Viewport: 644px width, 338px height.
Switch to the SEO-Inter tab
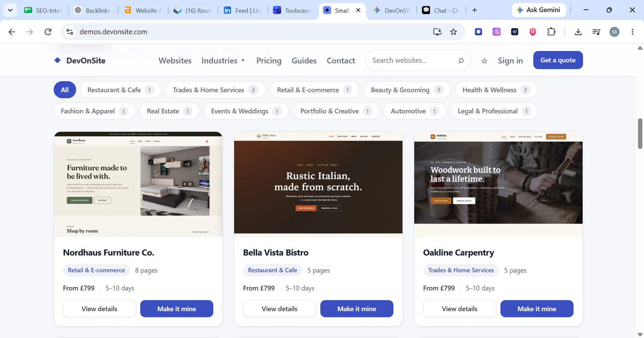click(44, 10)
